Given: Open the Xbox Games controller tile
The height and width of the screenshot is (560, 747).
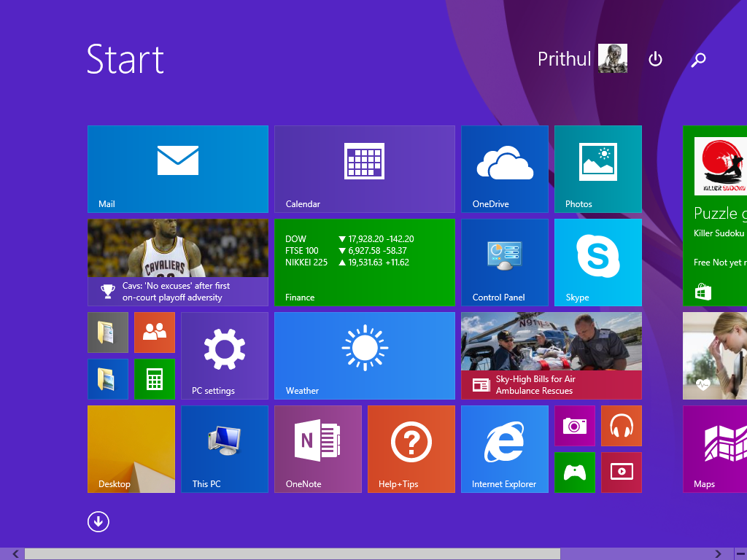Looking at the screenshot, I should tap(575, 472).
